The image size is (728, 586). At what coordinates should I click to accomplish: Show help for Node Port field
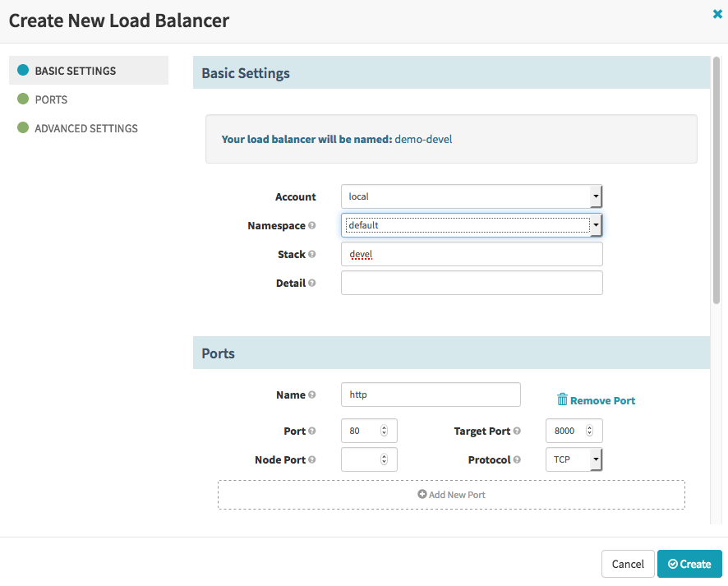tap(312, 459)
